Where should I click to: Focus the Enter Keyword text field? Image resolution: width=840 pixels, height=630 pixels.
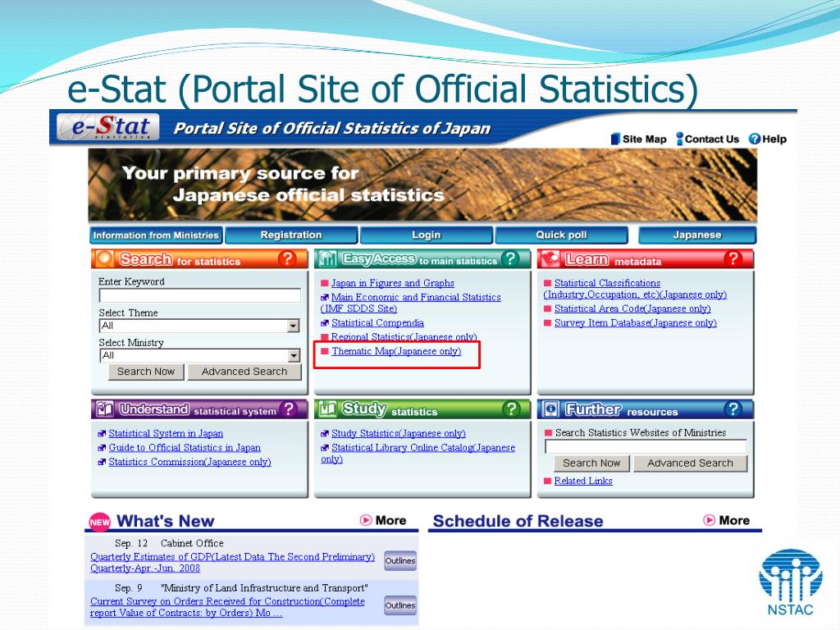[x=200, y=295]
